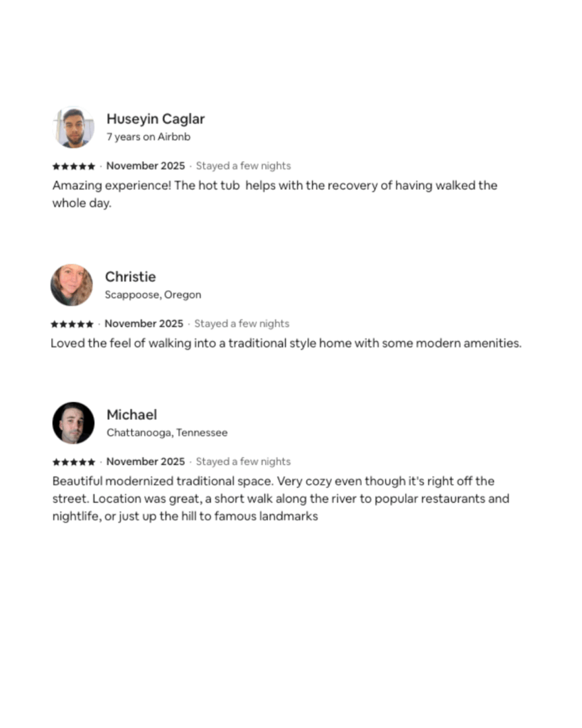Click the reviewer name Christie
This screenshot has height=728, width=582.
point(130,277)
